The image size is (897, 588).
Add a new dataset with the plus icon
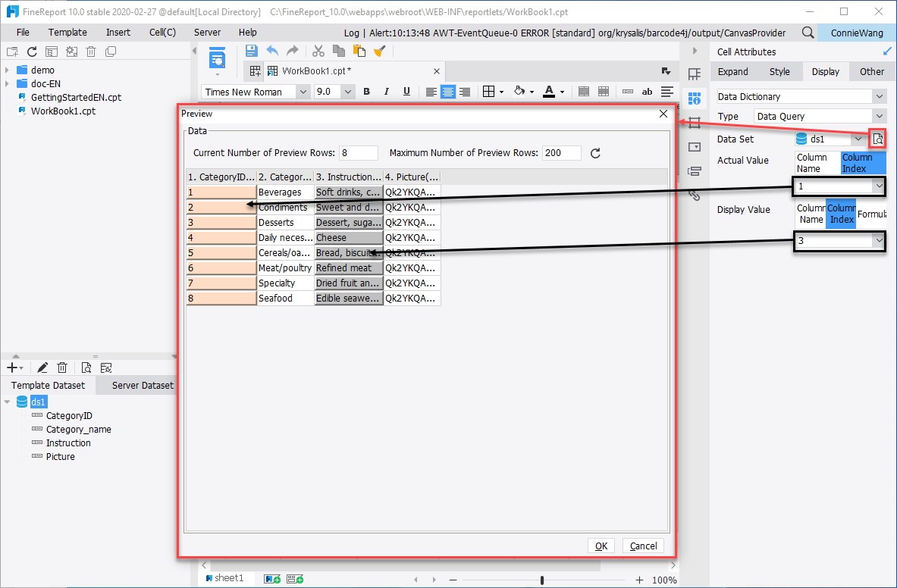click(x=13, y=367)
